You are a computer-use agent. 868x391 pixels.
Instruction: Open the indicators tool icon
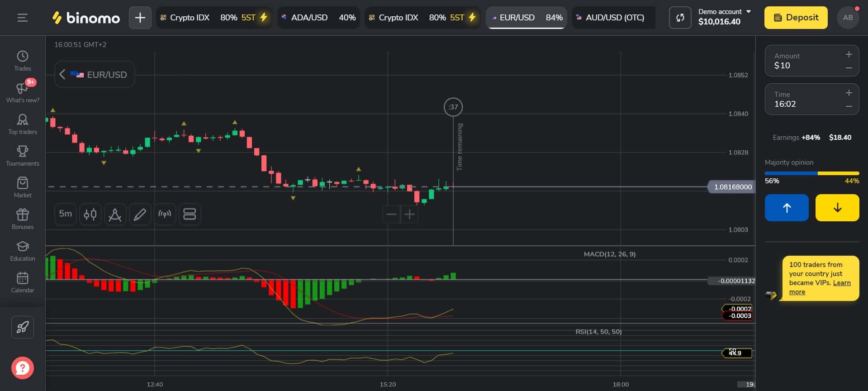pos(115,214)
